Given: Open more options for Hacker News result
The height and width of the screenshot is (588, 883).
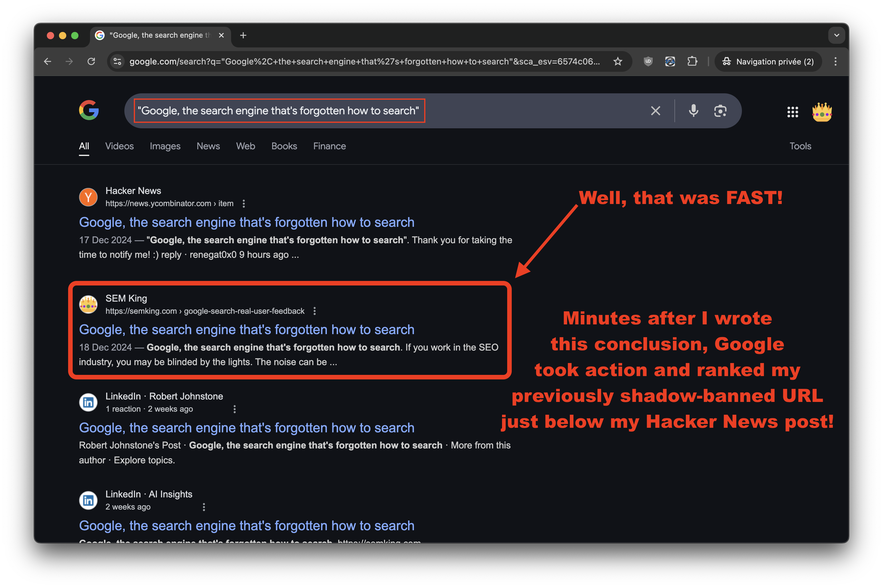Looking at the screenshot, I should click(244, 204).
